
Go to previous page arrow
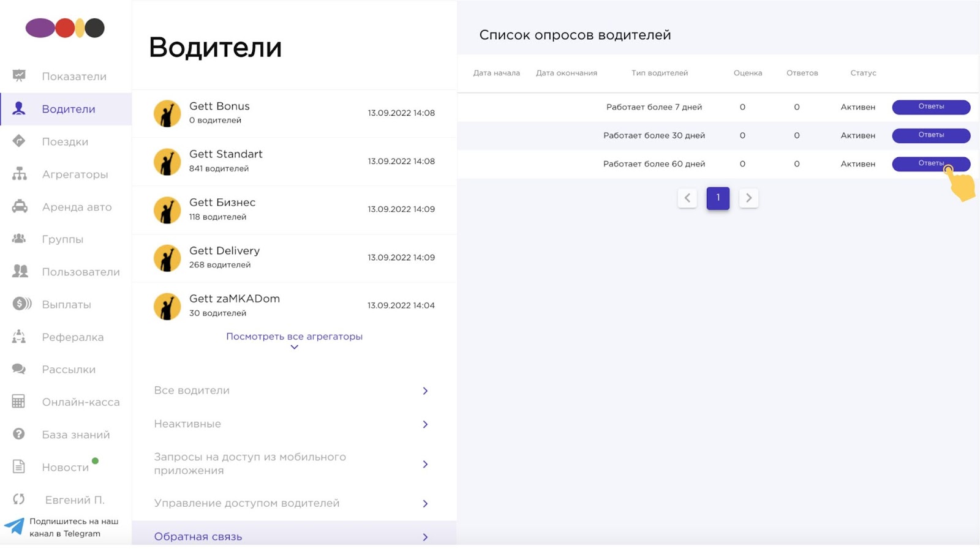pos(687,198)
